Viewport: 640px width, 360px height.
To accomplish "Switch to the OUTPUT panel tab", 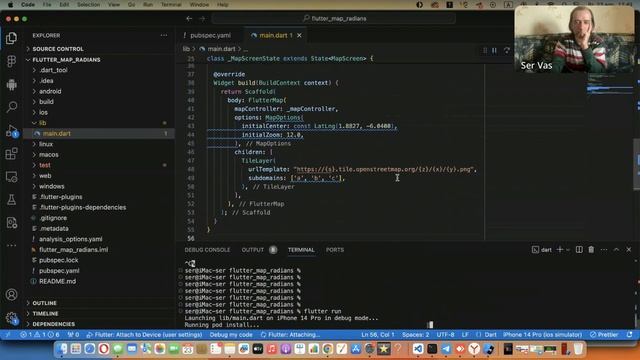I will [x=253, y=250].
